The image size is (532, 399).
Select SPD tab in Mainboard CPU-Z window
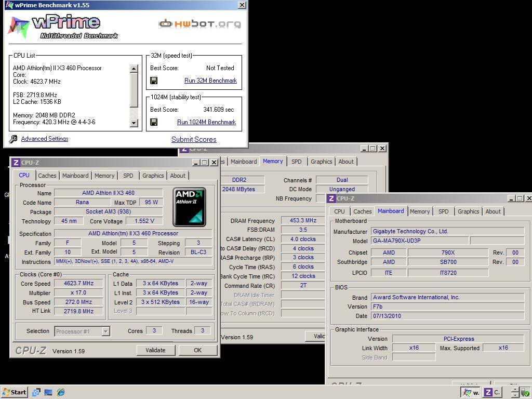444,211
